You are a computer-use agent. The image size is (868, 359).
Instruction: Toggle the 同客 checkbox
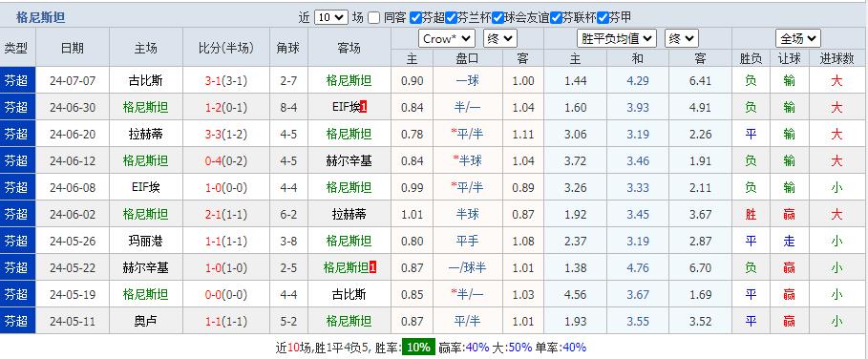[374, 18]
